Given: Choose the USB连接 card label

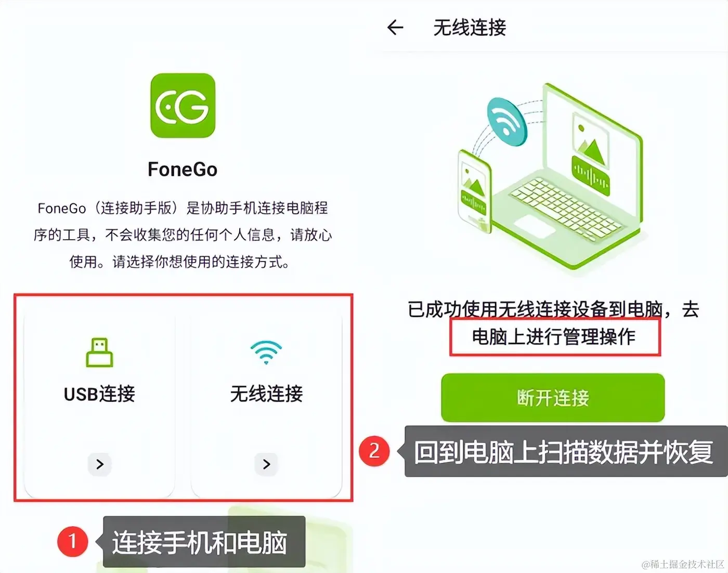Looking at the screenshot, I should pos(99,394).
